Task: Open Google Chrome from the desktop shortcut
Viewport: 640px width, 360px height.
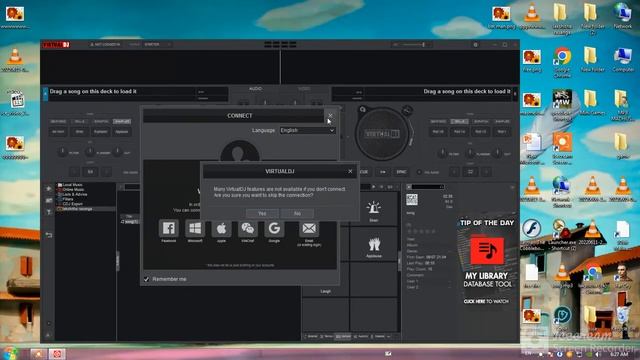Action: [x=562, y=61]
